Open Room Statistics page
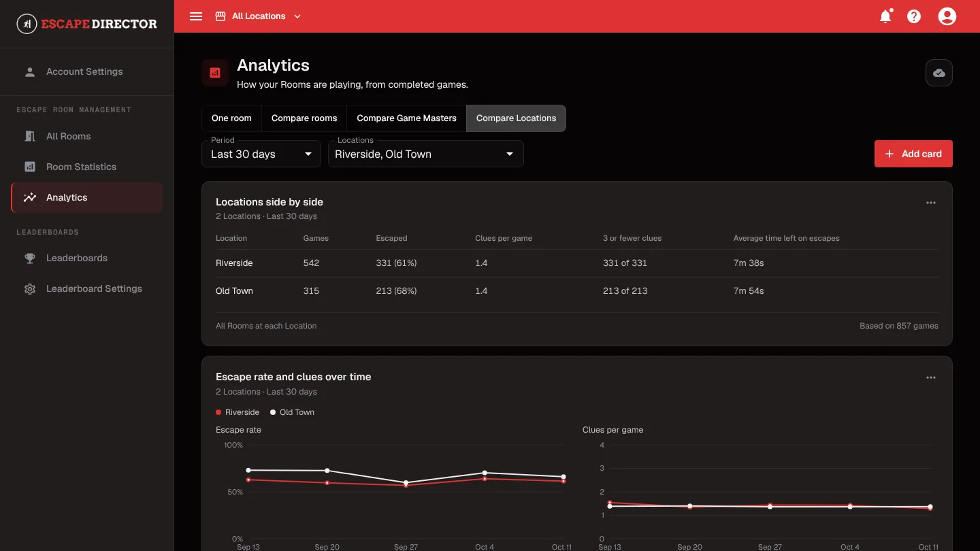The width and height of the screenshot is (980, 551). pyautogui.click(x=87, y=167)
